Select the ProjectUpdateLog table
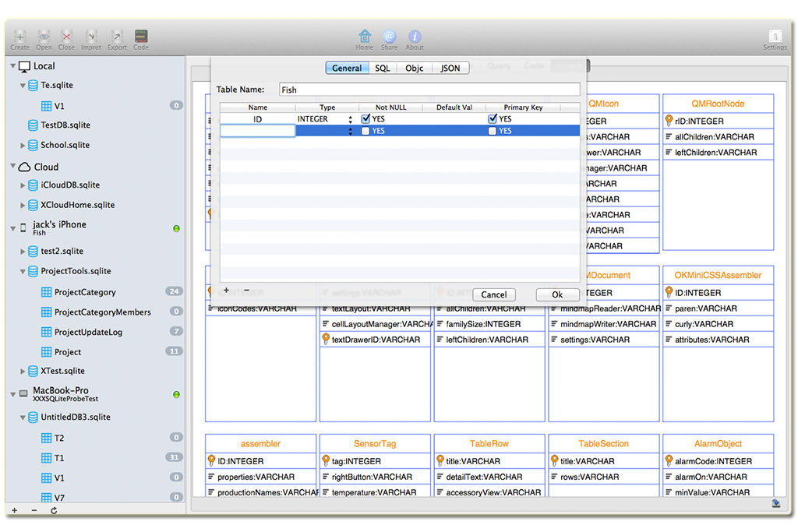 coord(88,332)
